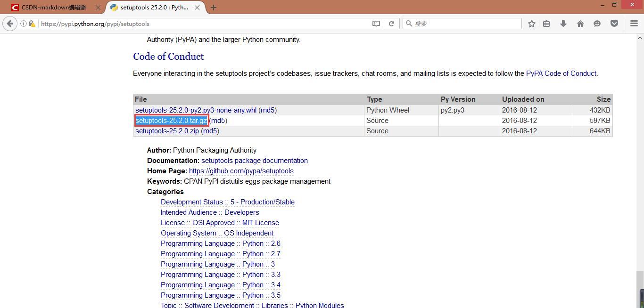Open Development Status category link
This screenshot has width=644, height=308.
coord(192,202)
